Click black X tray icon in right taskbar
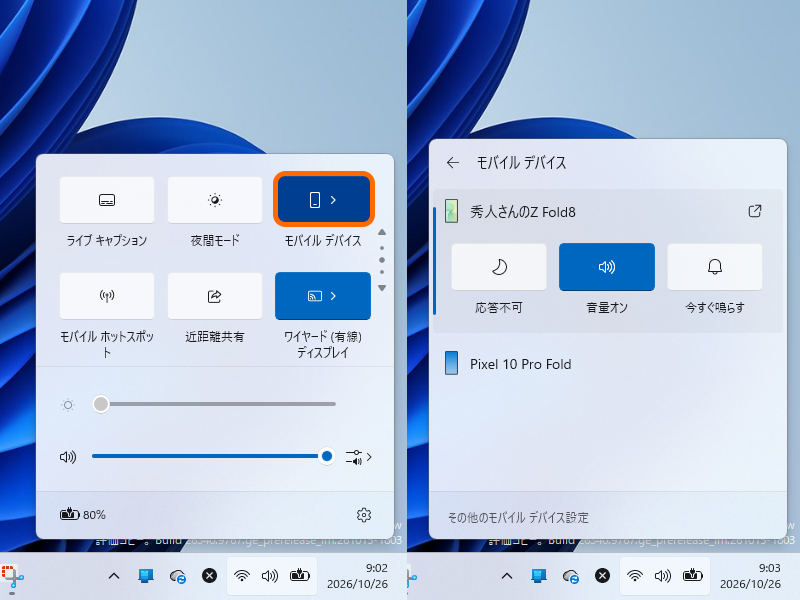 (602, 576)
